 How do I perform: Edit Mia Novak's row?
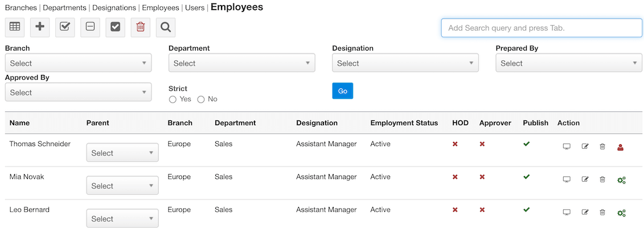click(x=585, y=179)
